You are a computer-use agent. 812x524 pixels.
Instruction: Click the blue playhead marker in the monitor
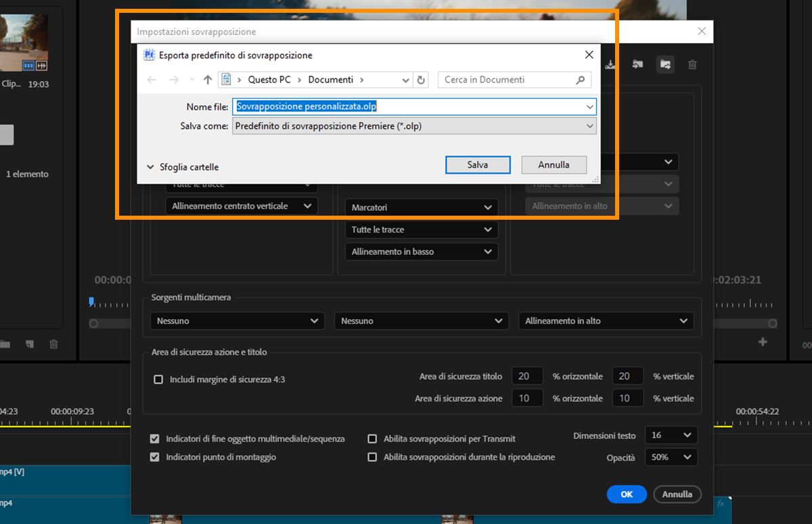click(x=91, y=302)
